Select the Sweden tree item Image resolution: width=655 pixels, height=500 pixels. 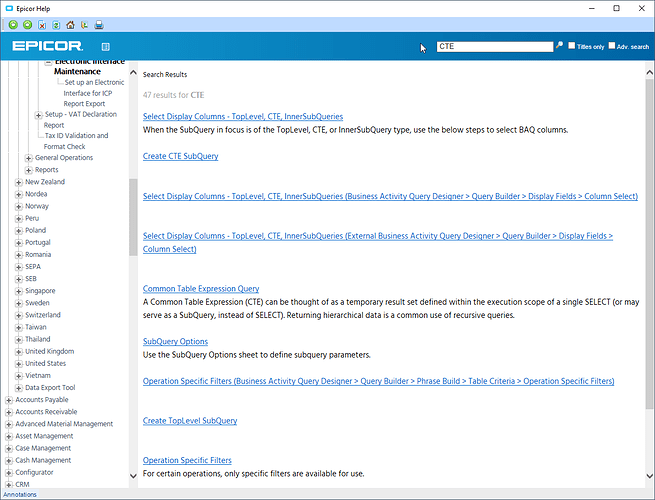click(37, 303)
